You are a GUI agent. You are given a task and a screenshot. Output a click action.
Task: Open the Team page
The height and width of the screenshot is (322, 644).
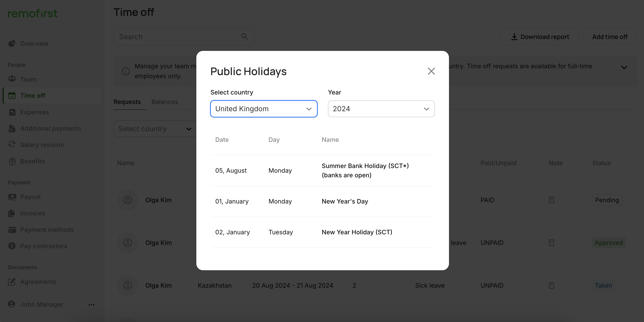click(28, 79)
